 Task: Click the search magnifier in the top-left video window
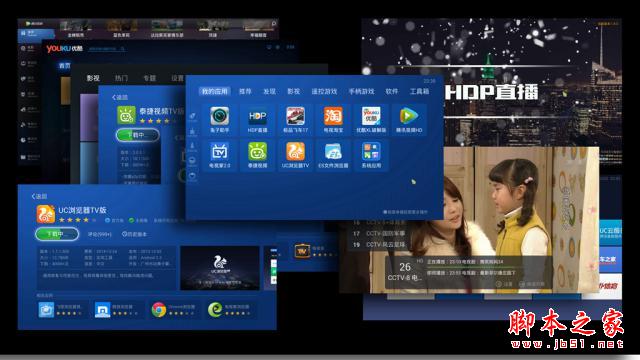[274, 24]
